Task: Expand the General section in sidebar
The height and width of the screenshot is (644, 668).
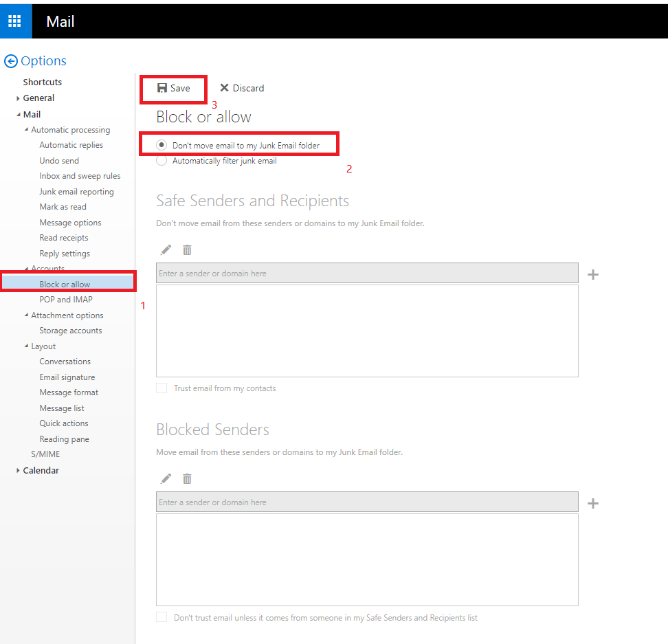Action: tap(18, 98)
